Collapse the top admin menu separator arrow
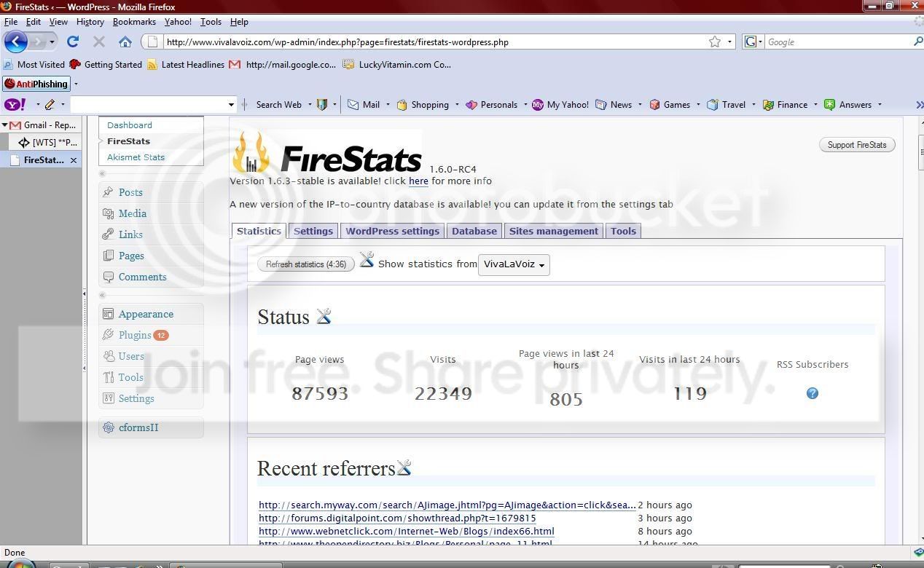Viewport: 924px width, 568px height. pos(102,174)
